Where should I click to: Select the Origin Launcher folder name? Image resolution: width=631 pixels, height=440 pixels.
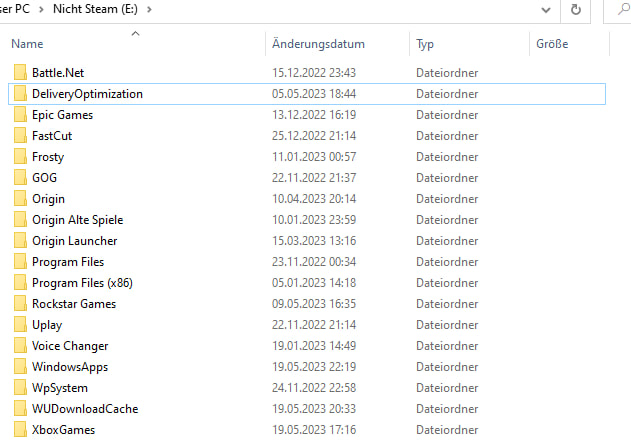pos(74,241)
